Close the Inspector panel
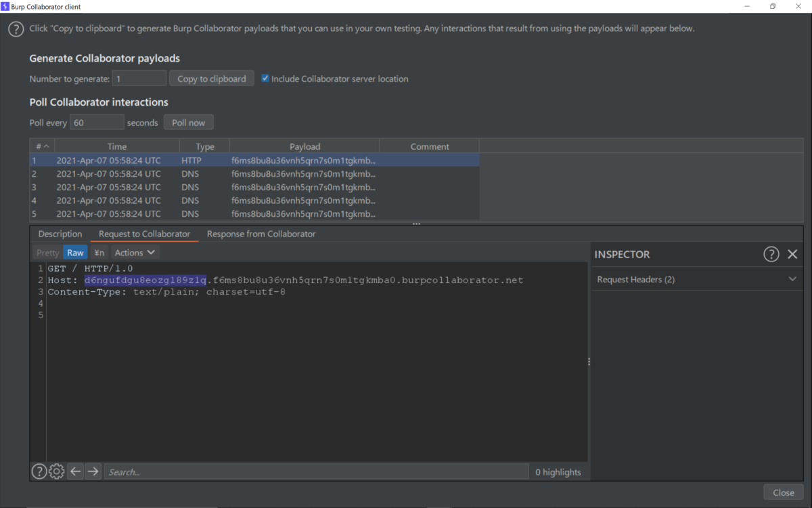 coord(792,254)
